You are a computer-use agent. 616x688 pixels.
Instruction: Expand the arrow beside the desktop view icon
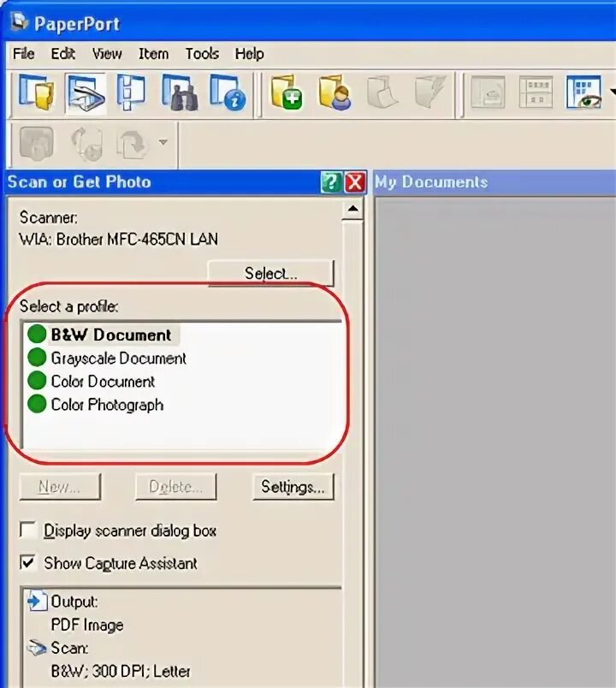612,92
